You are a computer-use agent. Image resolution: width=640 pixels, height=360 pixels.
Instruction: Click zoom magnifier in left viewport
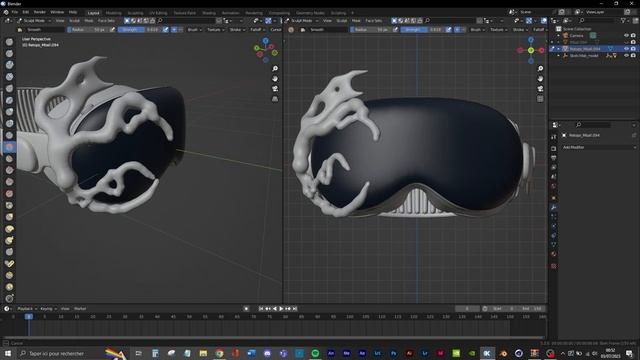click(x=275, y=69)
